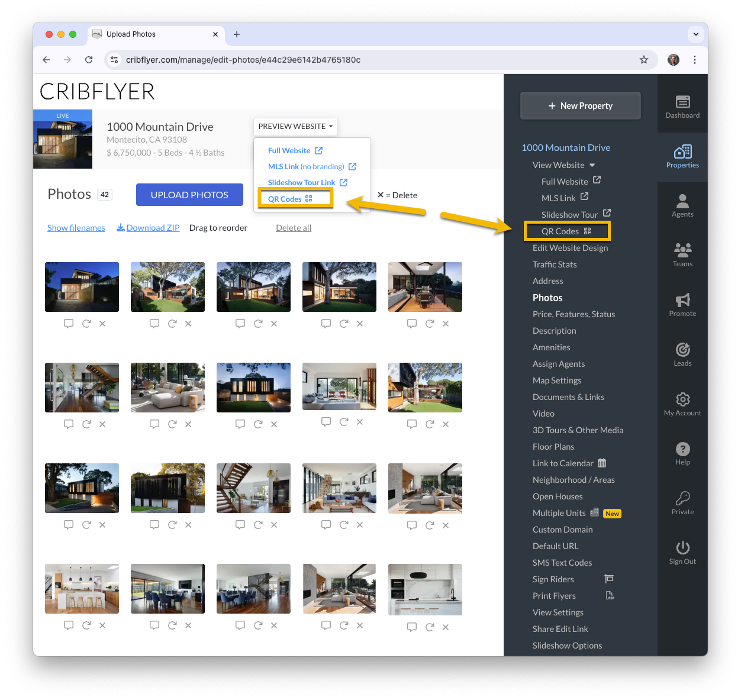Add a caption to the third photo

pyautogui.click(x=240, y=324)
